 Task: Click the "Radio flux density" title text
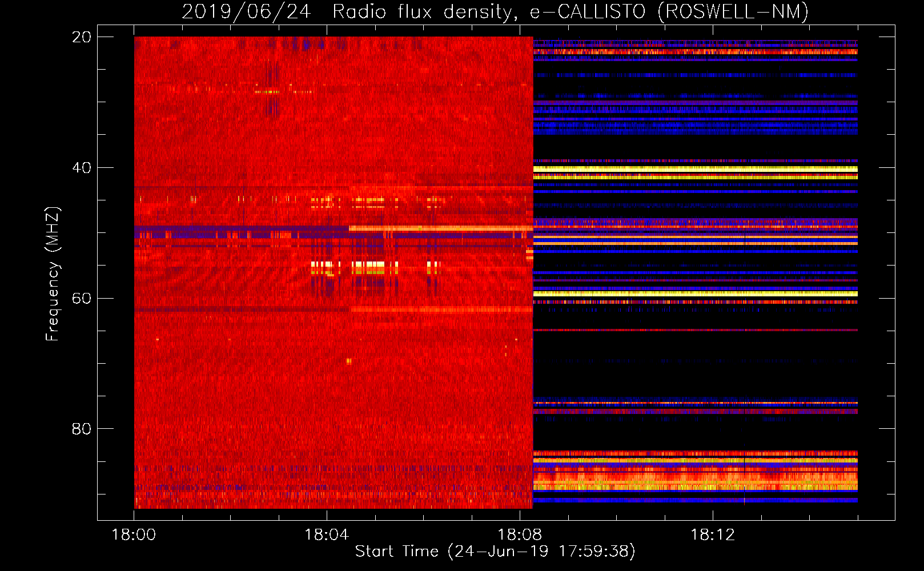425,11
